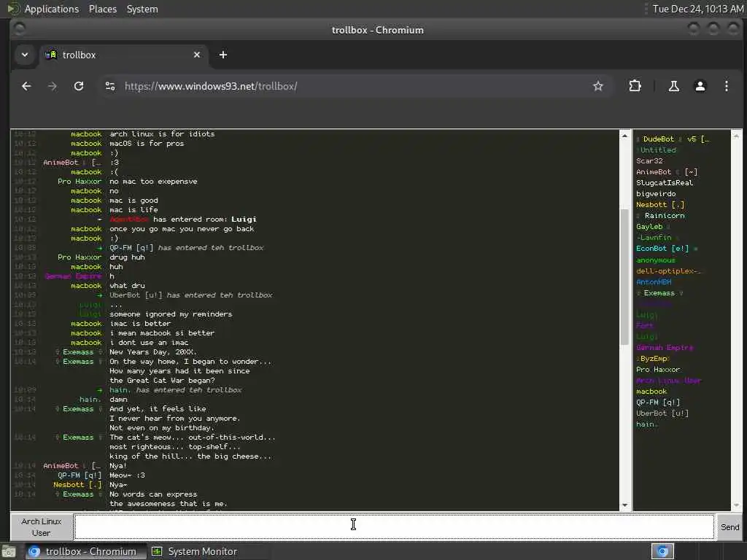Send the chat message
The width and height of the screenshot is (747, 560).
[x=729, y=526]
